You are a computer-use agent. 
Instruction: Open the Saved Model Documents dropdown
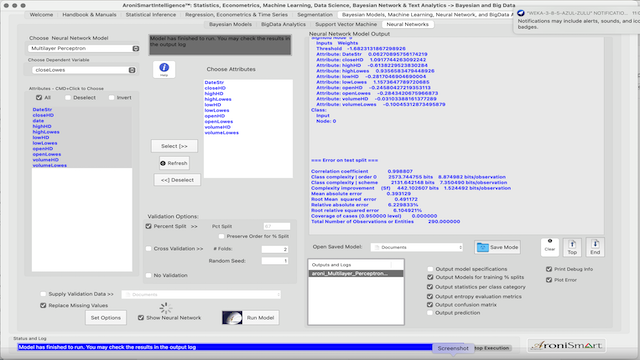417,247
